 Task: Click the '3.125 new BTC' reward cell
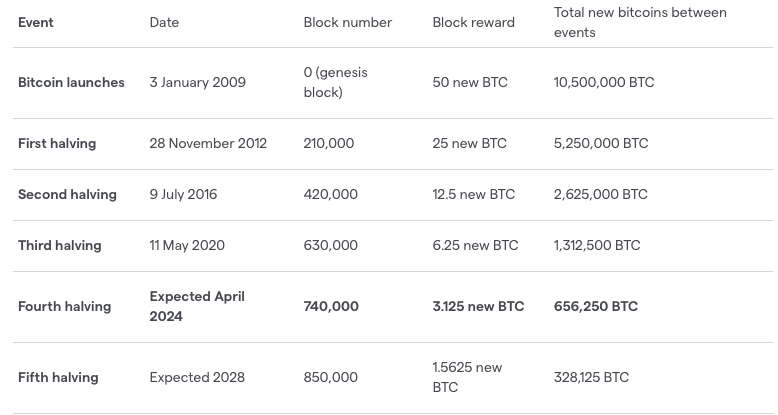coord(478,306)
